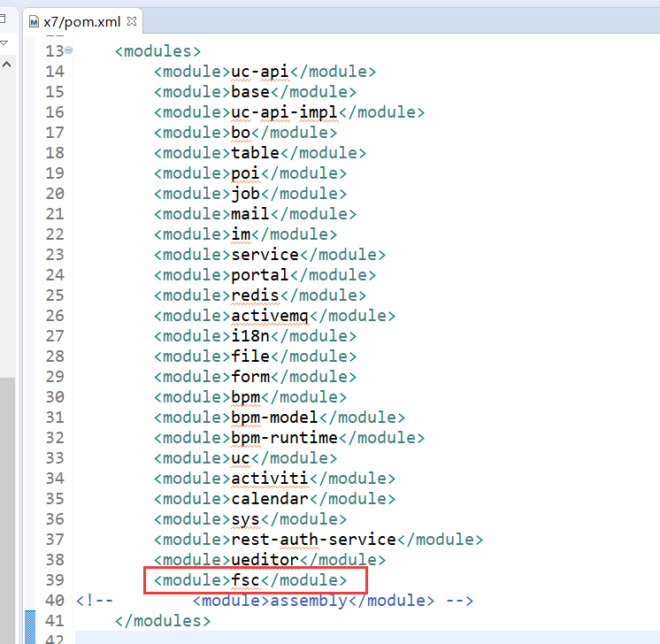Click module name sys on line 36

(246, 519)
